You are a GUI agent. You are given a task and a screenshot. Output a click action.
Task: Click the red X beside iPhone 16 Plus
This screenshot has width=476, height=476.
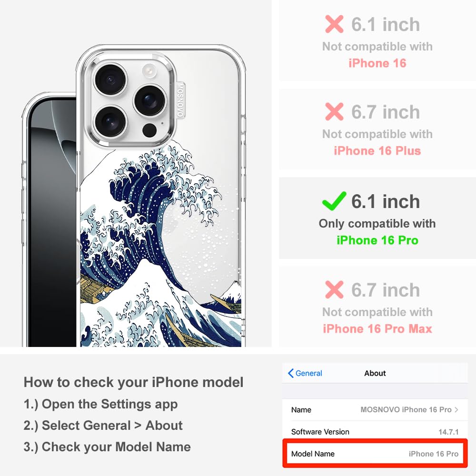click(334, 111)
